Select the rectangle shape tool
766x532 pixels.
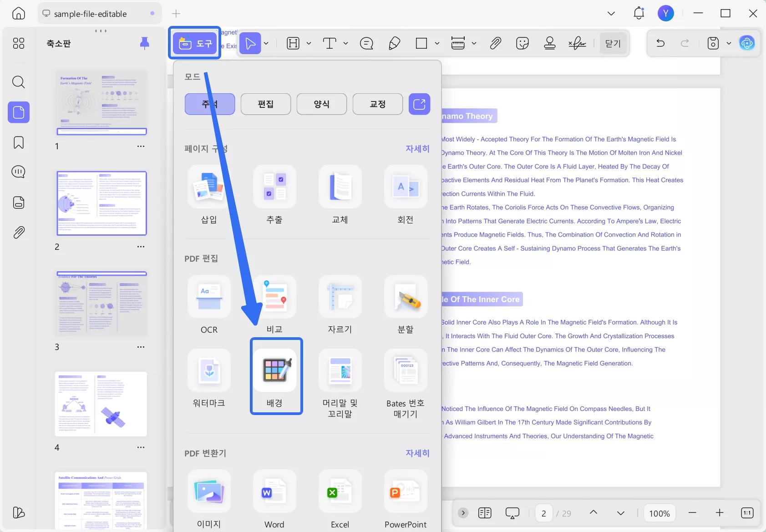pyautogui.click(x=421, y=43)
